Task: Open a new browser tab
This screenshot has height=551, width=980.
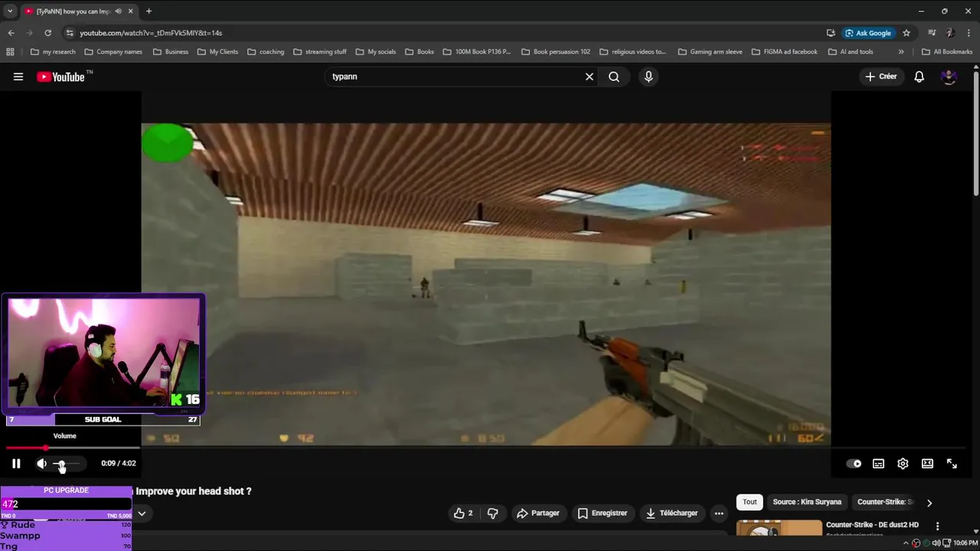Action: click(x=149, y=11)
